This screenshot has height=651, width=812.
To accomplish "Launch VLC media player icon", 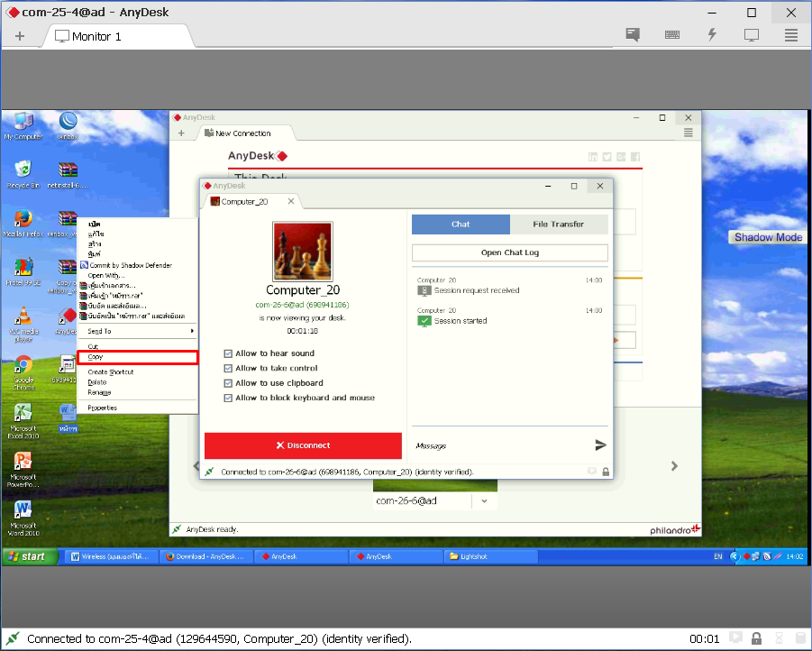I will pyautogui.click(x=23, y=324).
